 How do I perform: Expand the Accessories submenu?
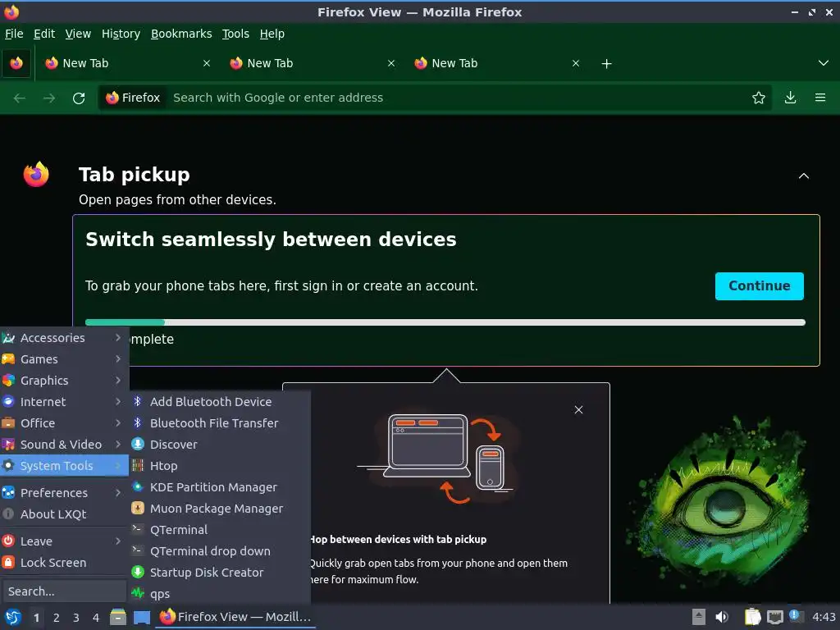coord(64,338)
